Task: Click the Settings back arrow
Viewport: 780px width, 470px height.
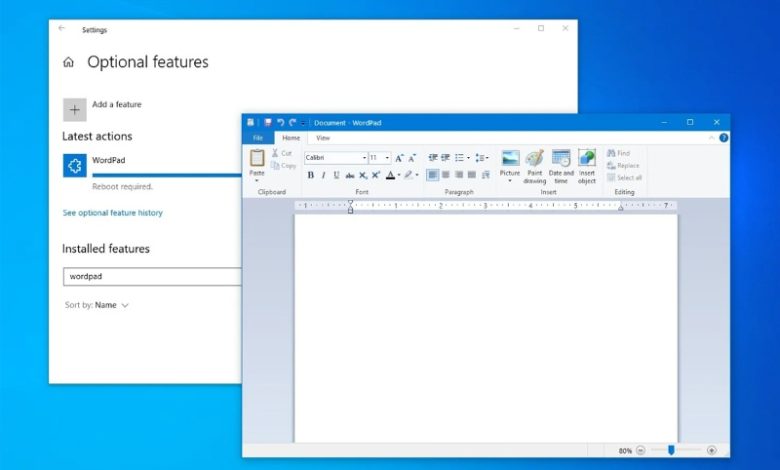Action: (x=62, y=28)
